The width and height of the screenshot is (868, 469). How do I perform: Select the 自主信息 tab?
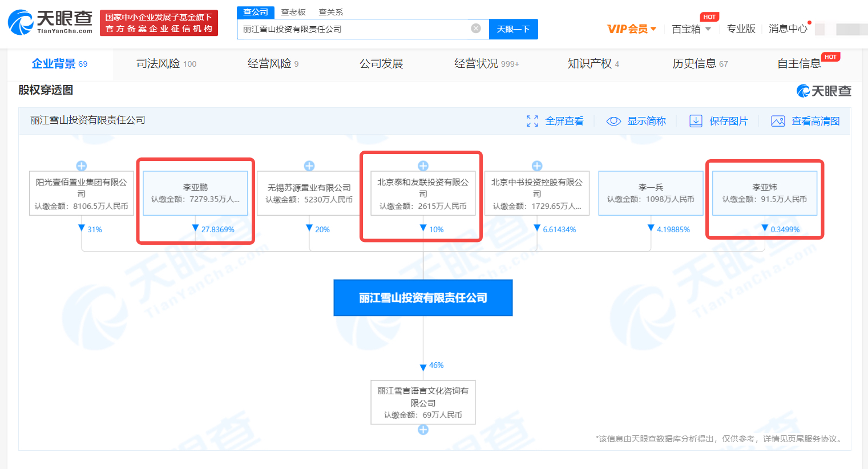tap(799, 64)
